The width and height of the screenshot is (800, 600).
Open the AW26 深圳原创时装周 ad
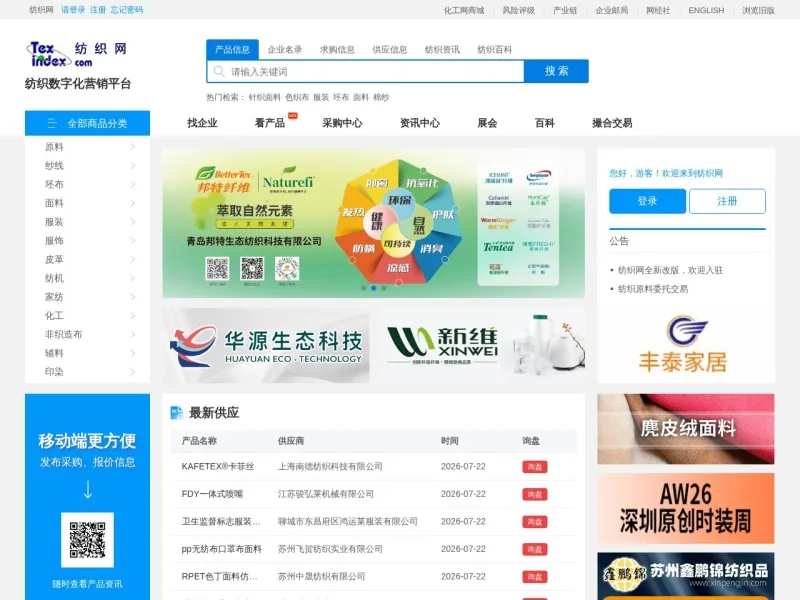tap(686, 508)
